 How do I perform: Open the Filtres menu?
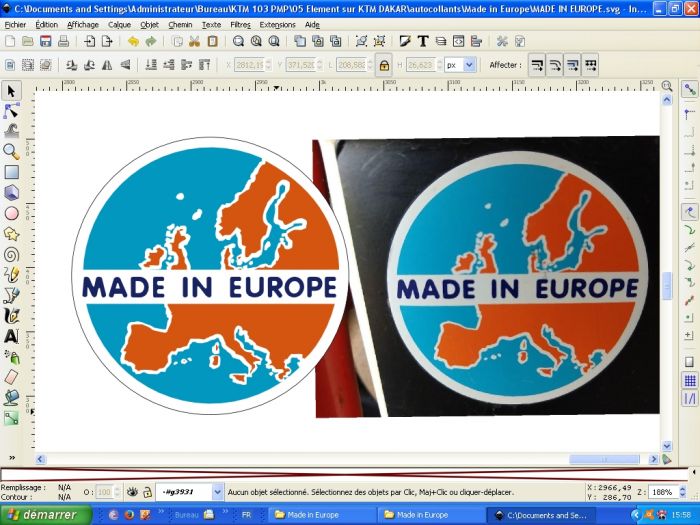pyautogui.click(x=240, y=24)
